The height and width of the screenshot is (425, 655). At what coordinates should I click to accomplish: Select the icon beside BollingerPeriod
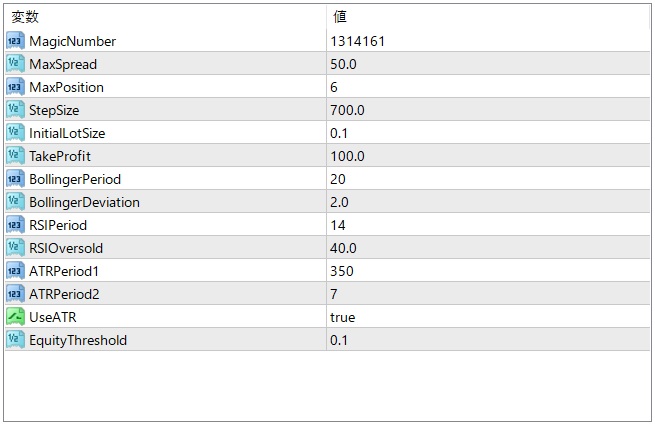(x=15, y=179)
